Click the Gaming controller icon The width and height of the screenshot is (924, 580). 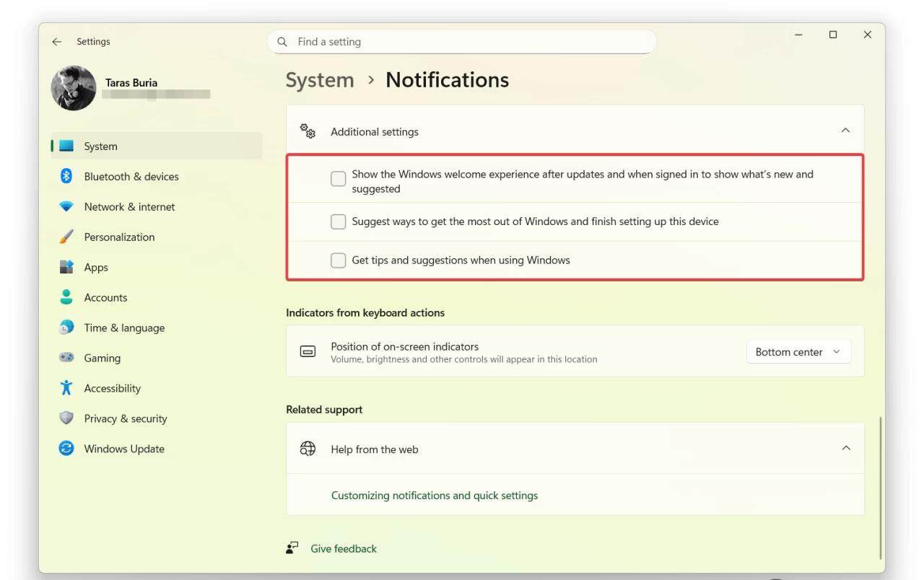click(x=66, y=358)
